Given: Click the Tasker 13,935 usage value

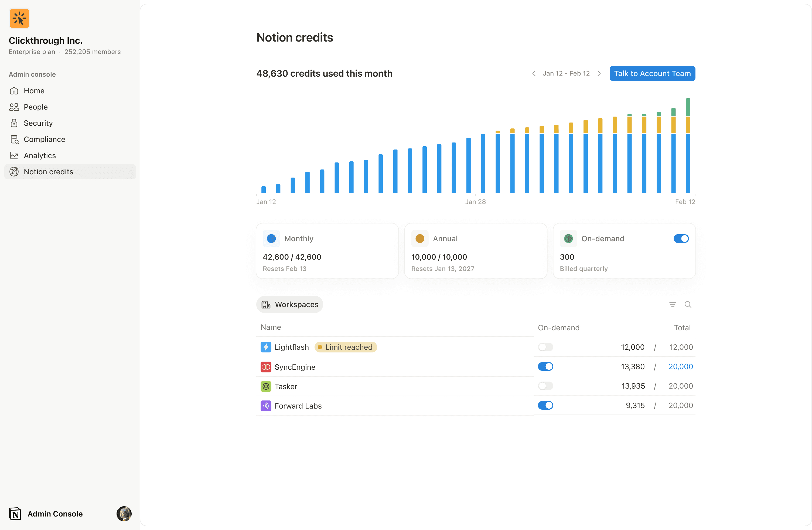Looking at the screenshot, I should [633, 386].
